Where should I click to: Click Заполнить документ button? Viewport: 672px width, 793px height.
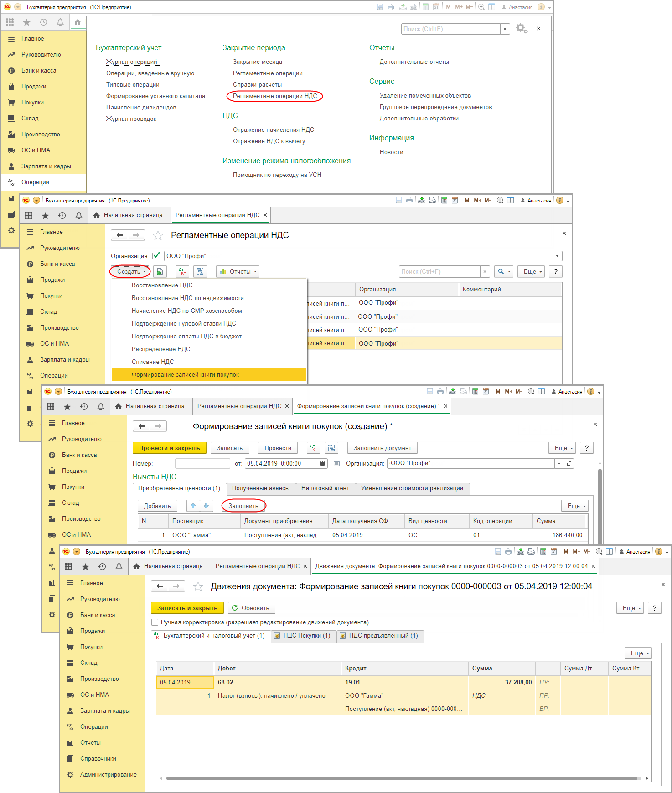click(x=383, y=448)
